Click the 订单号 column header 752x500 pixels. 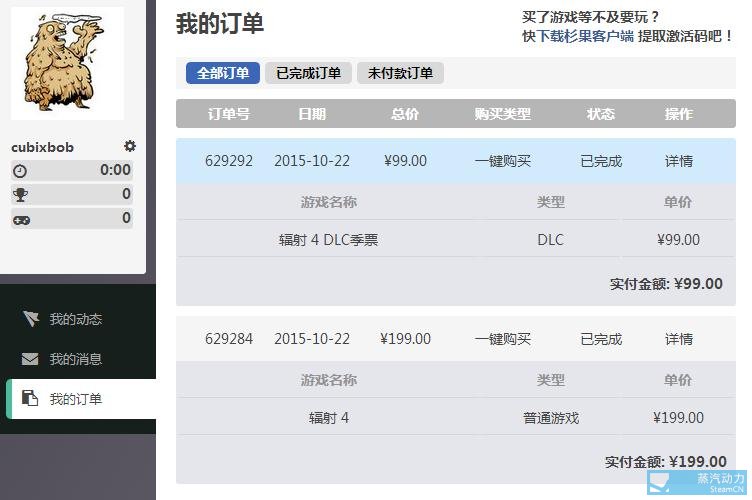coord(229,114)
